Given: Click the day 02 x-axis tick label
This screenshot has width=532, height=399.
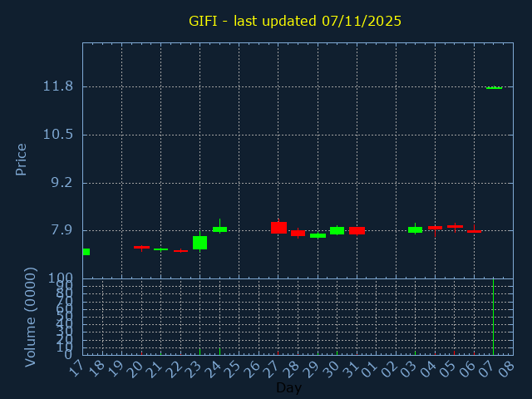Looking at the screenshot, I should (390, 369).
